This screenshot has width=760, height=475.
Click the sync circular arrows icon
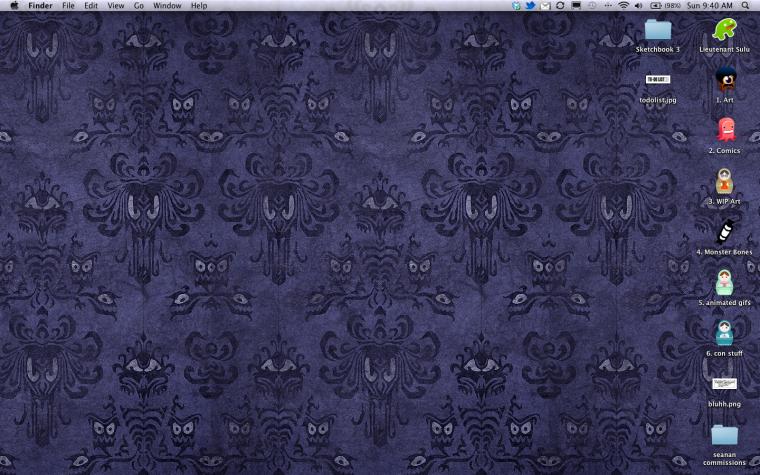point(560,5)
